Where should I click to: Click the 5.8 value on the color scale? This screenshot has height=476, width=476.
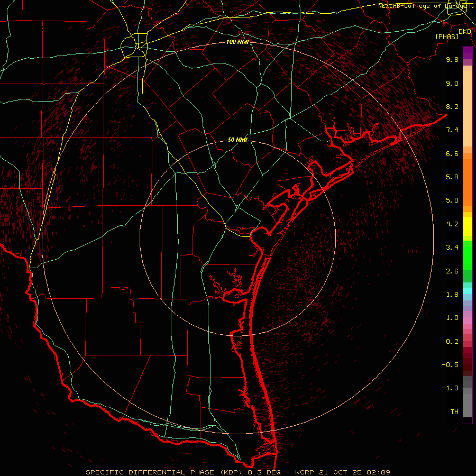pos(452,177)
